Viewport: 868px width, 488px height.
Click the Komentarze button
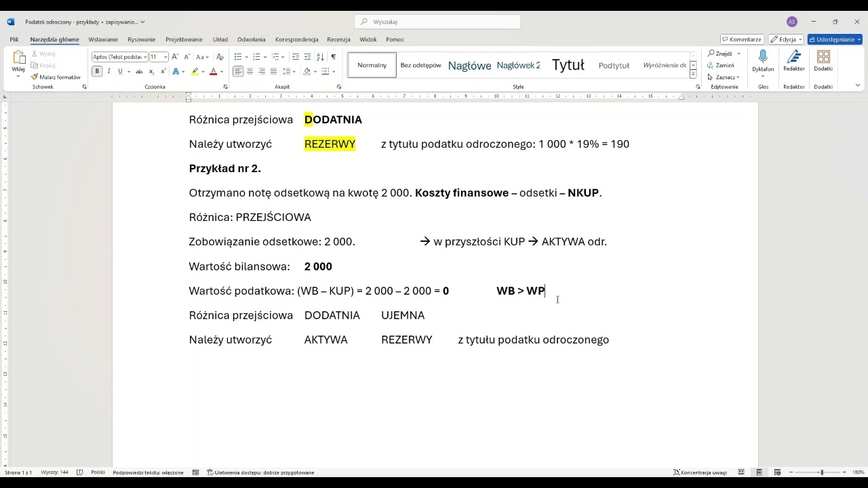pos(742,39)
